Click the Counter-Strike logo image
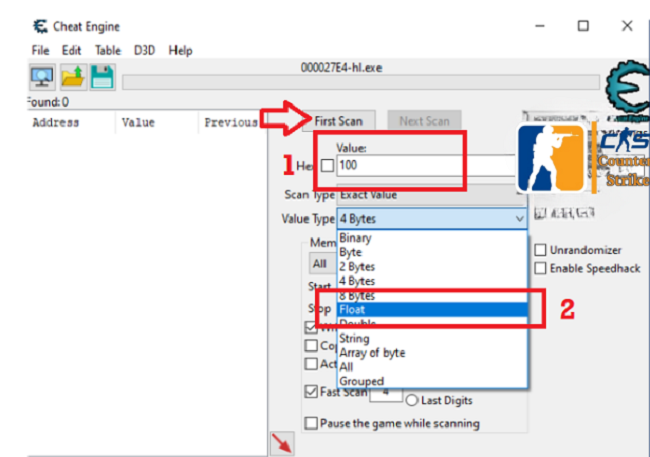This screenshot has width=650, height=457. tap(551, 160)
